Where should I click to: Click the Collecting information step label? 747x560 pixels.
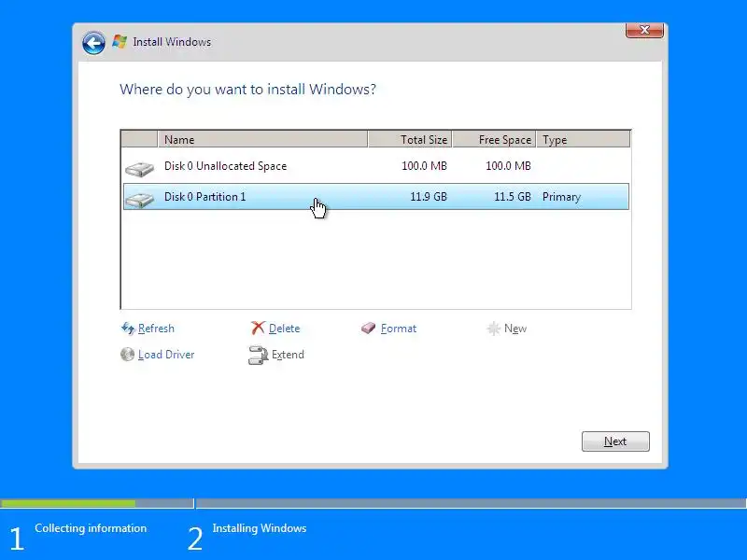pos(91,528)
